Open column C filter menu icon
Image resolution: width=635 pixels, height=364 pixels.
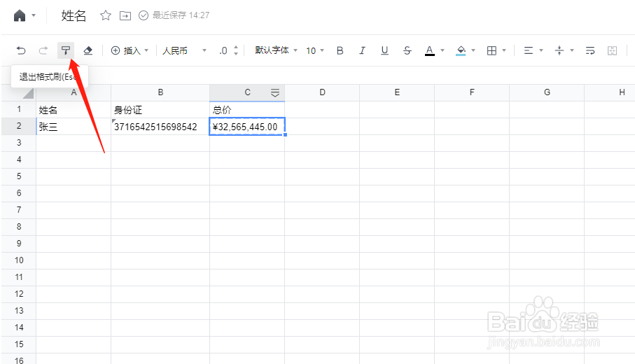click(x=275, y=92)
